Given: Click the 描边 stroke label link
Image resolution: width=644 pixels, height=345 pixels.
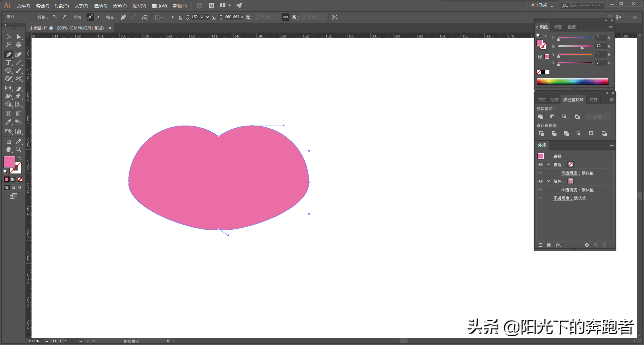Looking at the screenshot, I should [x=557, y=165].
